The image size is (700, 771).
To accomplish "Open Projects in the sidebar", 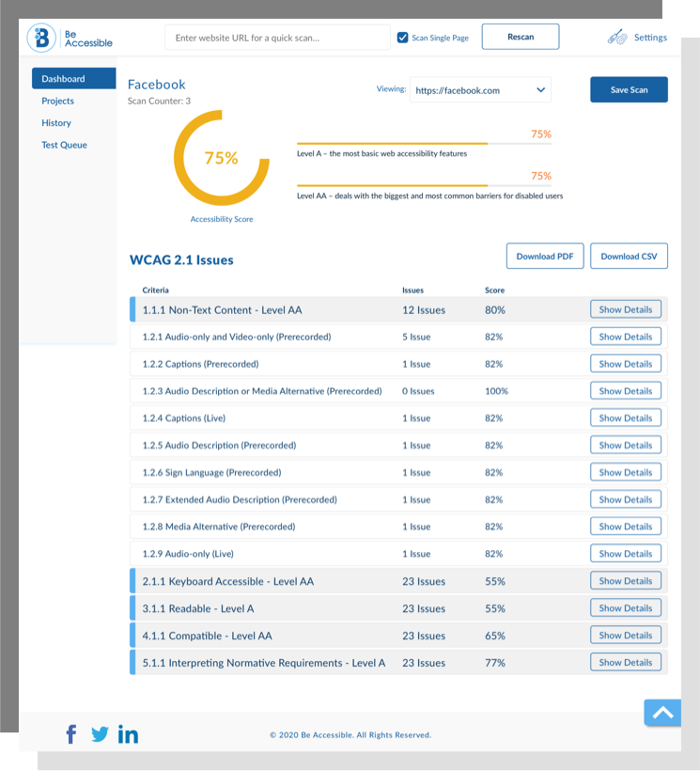I will [x=57, y=101].
